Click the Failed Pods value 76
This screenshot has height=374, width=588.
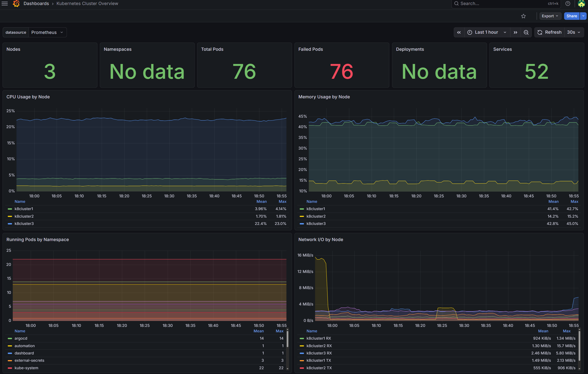342,71
